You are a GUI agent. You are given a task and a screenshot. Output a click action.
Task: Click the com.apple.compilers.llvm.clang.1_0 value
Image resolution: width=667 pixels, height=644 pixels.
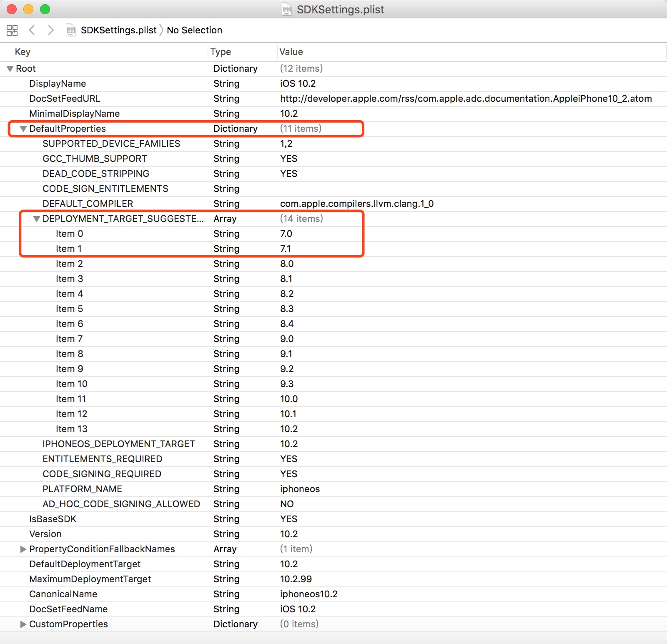357,204
